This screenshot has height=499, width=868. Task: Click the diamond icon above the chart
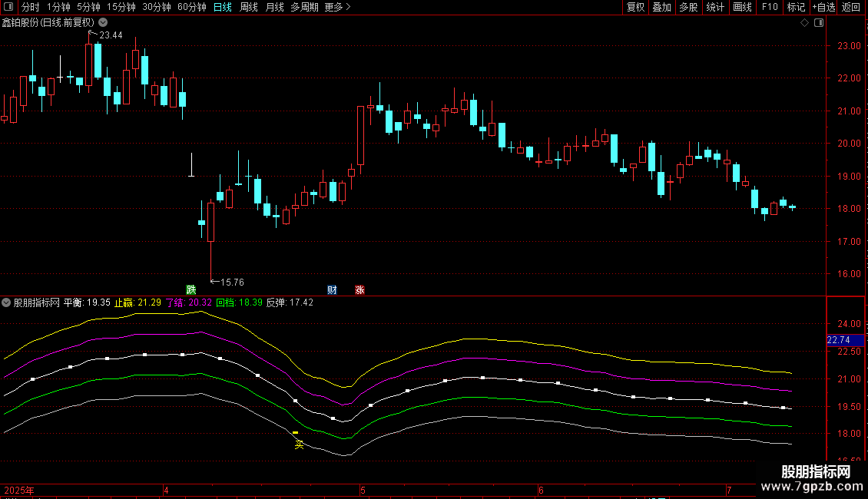pos(805,23)
